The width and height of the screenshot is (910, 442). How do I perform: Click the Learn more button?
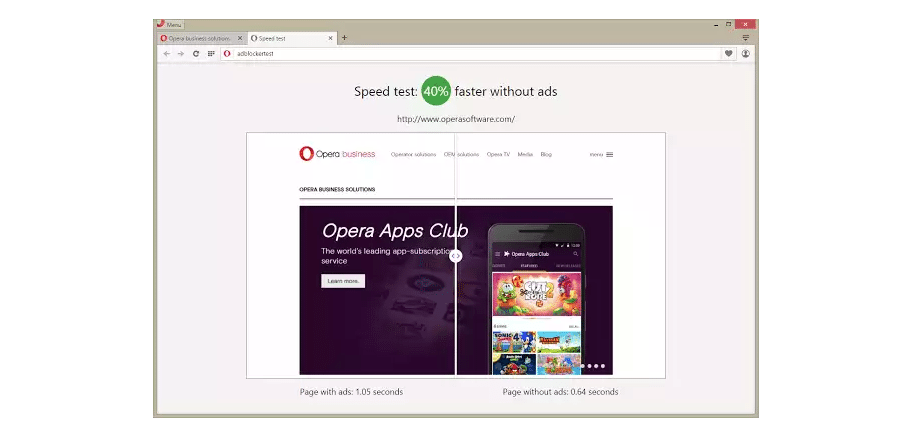tap(343, 281)
